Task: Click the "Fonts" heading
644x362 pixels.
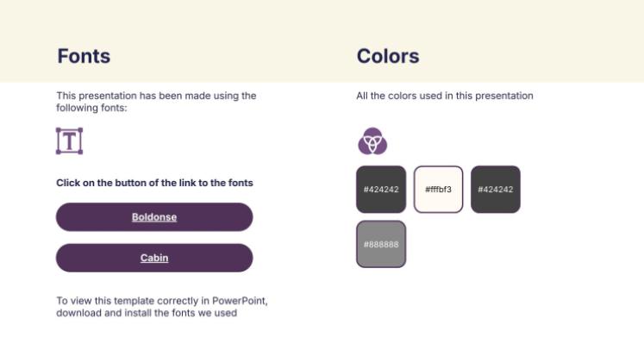Action: point(84,57)
